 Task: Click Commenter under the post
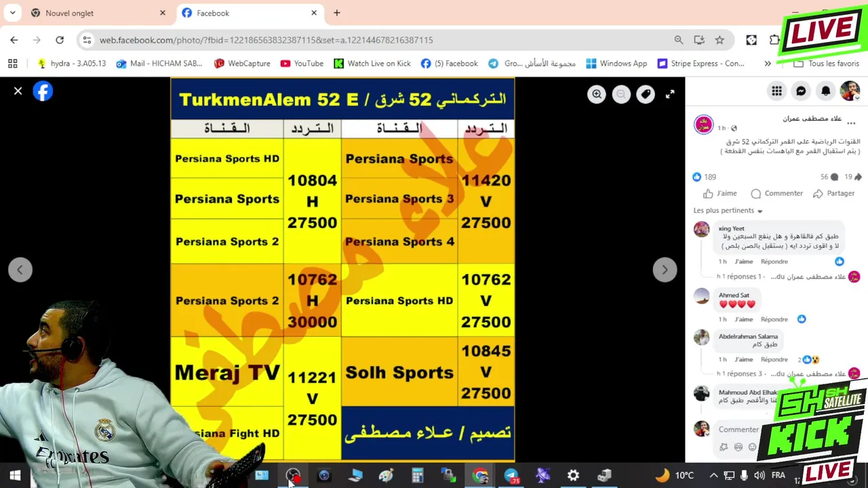(x=776, y=193)
